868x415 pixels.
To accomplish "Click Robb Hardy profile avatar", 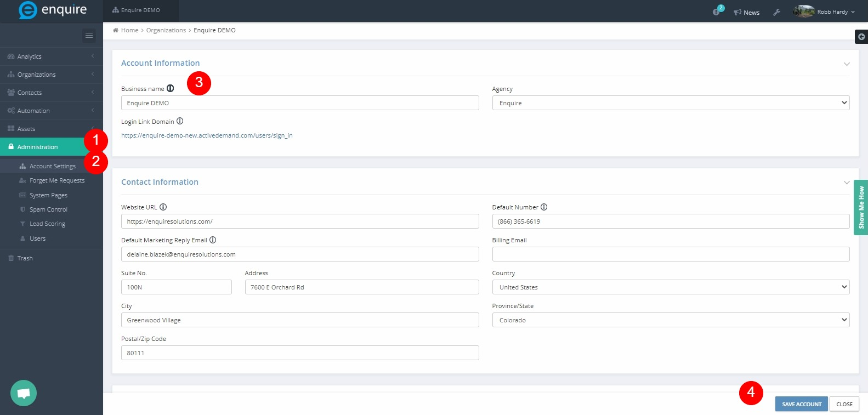I will [804, 11].
